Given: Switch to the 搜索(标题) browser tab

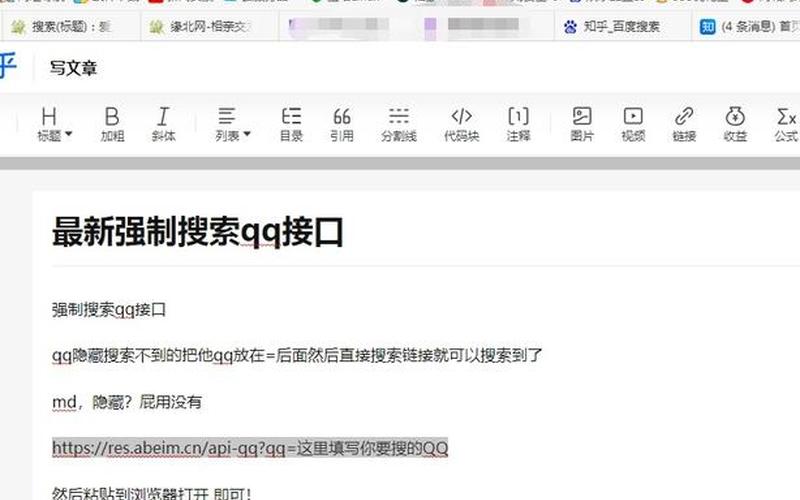Looking at the screenshot, I should coord(71,27).
